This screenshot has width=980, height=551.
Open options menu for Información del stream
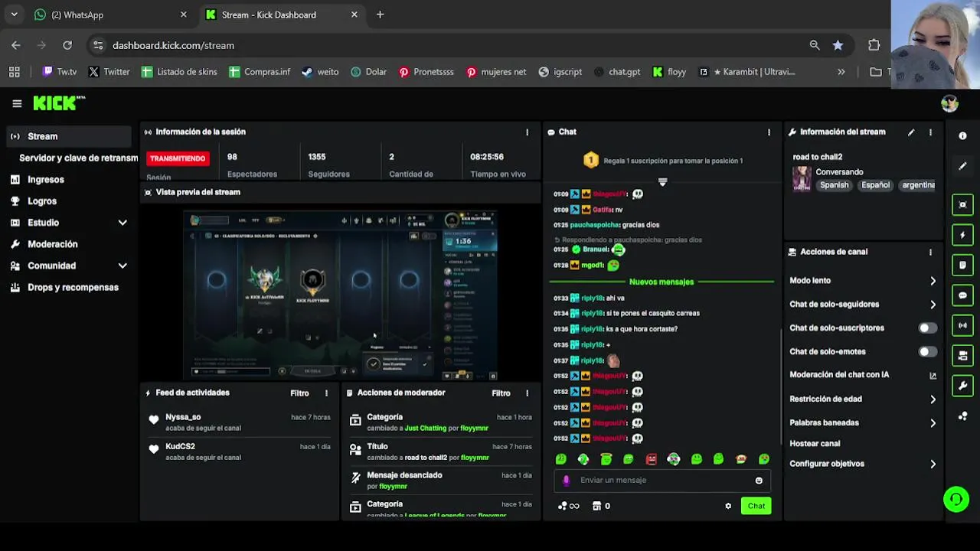[x=930, y=132]
